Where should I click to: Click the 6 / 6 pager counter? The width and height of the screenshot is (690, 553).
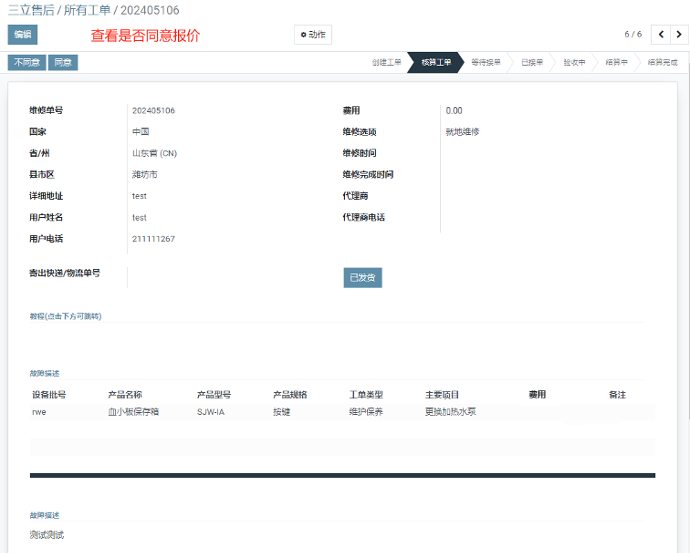click(x=633, y=35)
